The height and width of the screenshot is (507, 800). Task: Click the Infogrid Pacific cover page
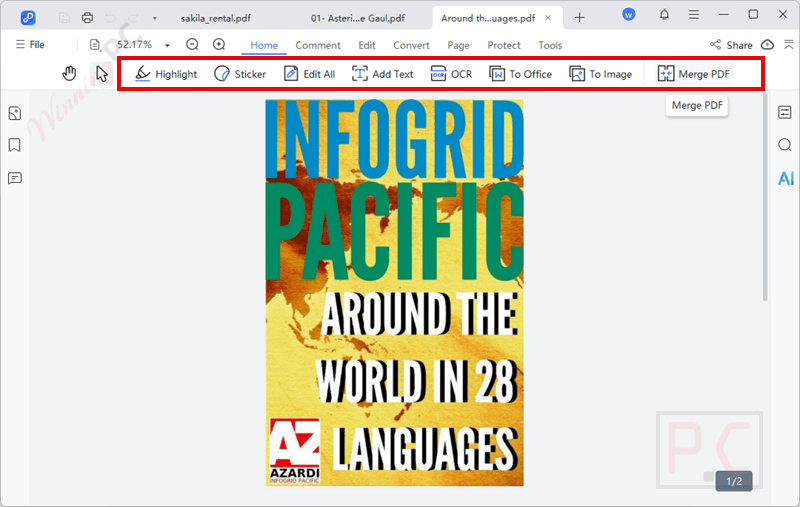394,292
